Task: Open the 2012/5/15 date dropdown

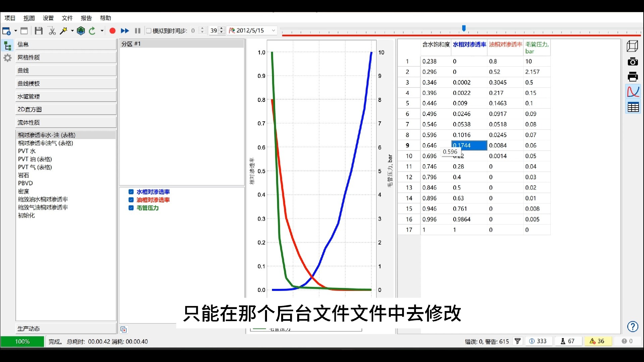Action: pyautogui.click(x=273, y=31)
